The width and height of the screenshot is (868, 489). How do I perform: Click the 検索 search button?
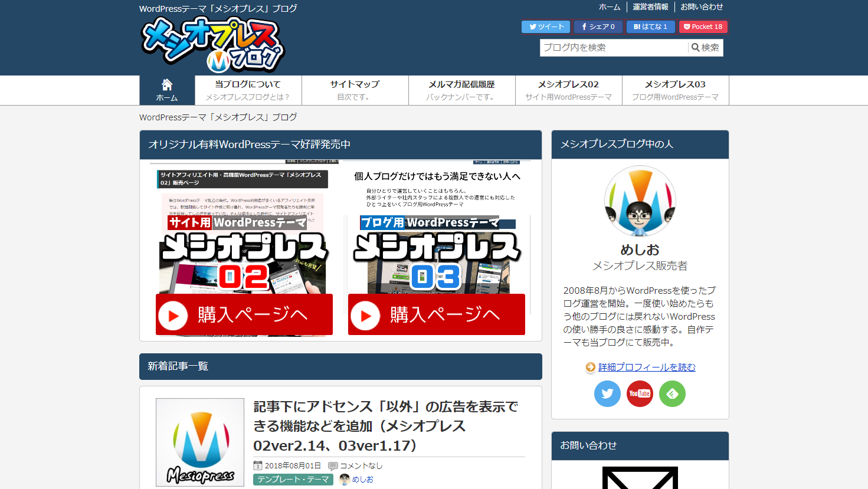pos(706,48)
